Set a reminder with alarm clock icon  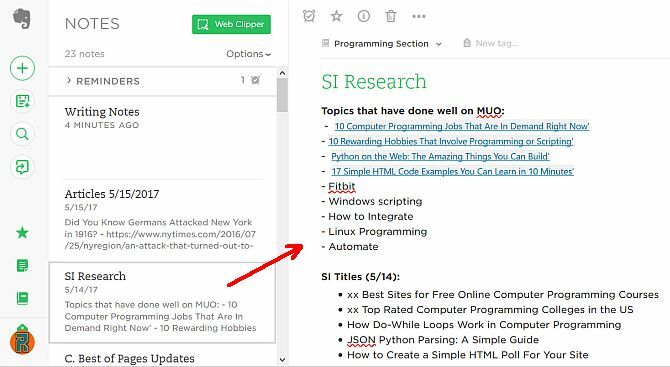click(309, 16)
